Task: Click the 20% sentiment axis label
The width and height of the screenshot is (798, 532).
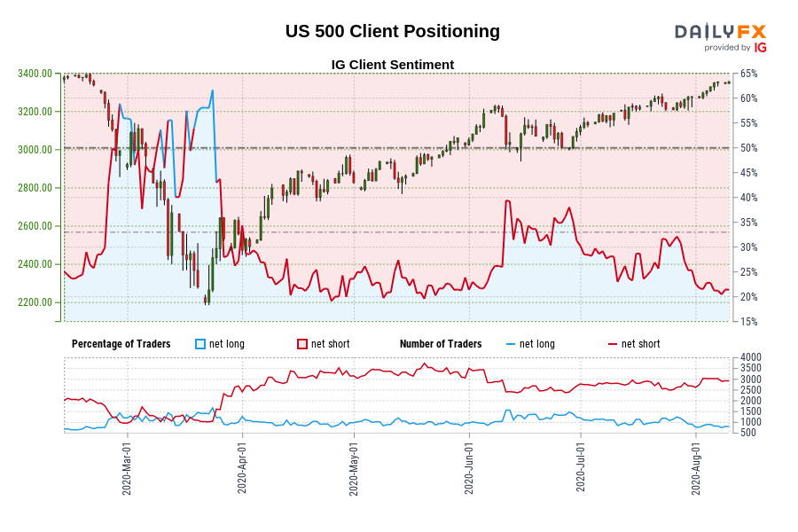Action: tap(748, 297)
